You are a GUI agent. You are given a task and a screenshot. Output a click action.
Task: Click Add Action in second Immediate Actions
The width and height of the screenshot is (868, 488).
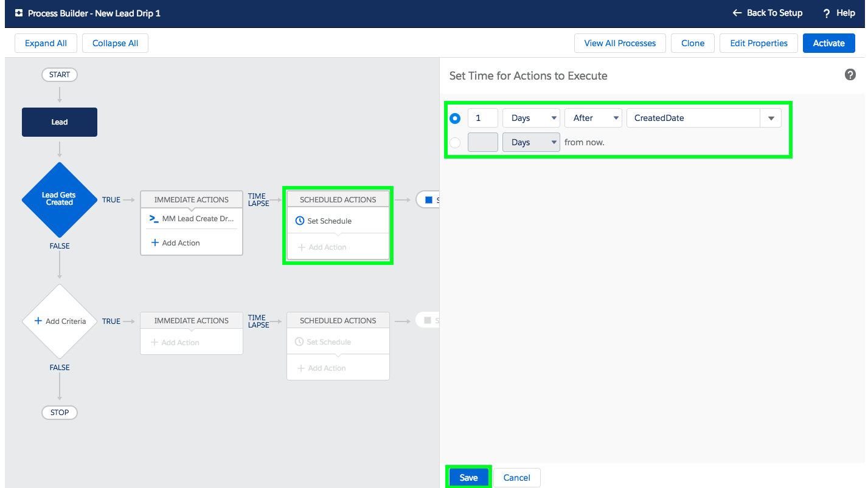coord(175,343)
